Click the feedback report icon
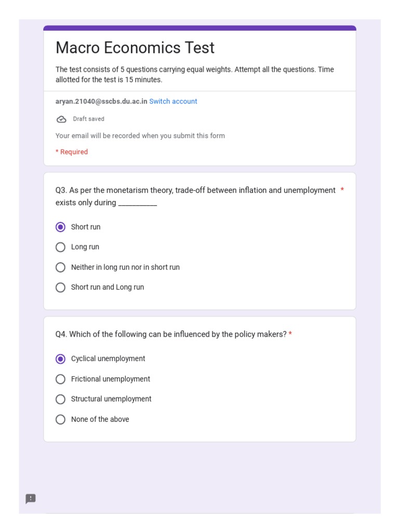The width and height of the screenshot is (399, 532). tap(31, 499)
